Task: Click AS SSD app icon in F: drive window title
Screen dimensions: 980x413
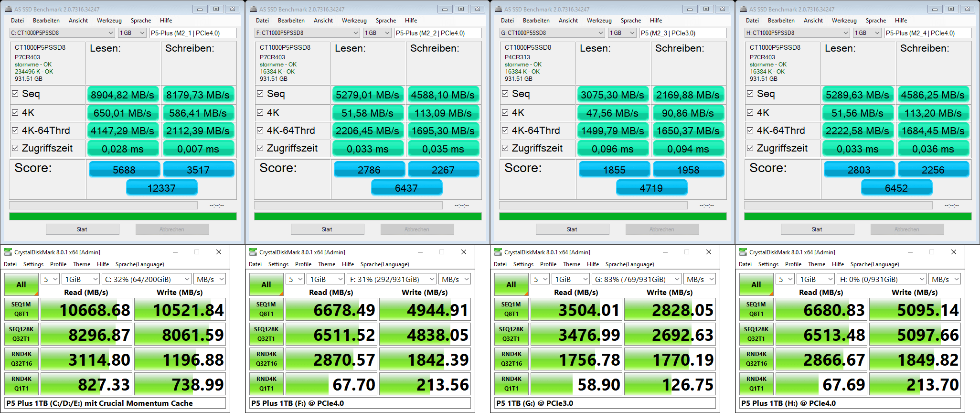Action: tap(254, 9)
